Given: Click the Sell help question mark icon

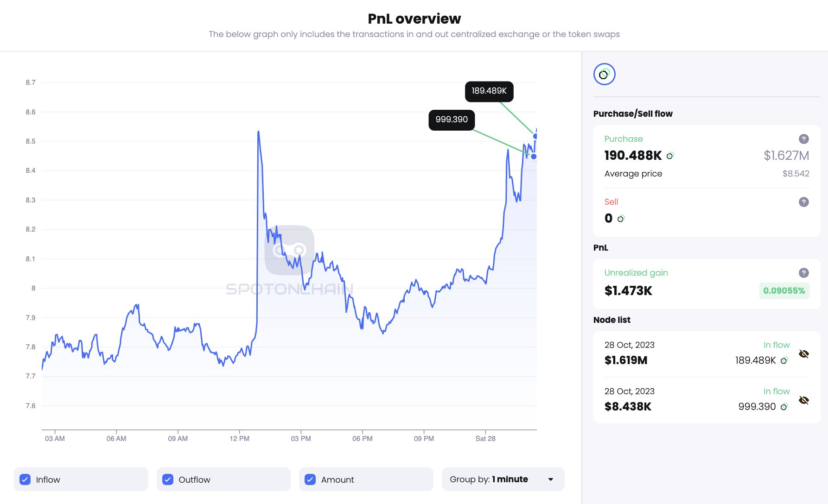Looking at the screenshot, I should pos(804,202).
